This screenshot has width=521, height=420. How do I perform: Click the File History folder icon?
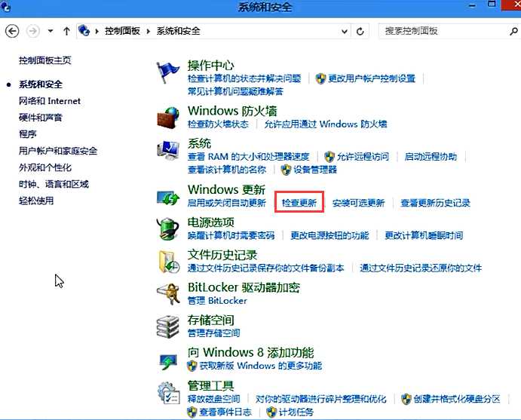click(x=168, y=262)
